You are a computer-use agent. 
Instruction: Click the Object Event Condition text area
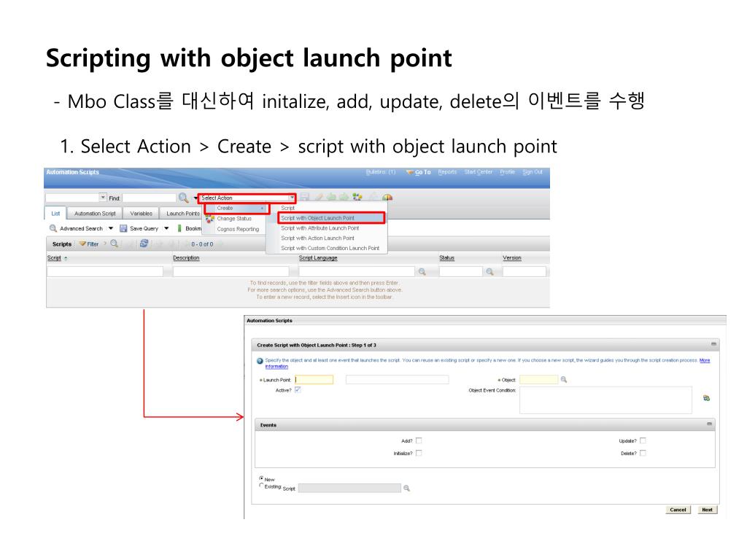tap(605, 400)
